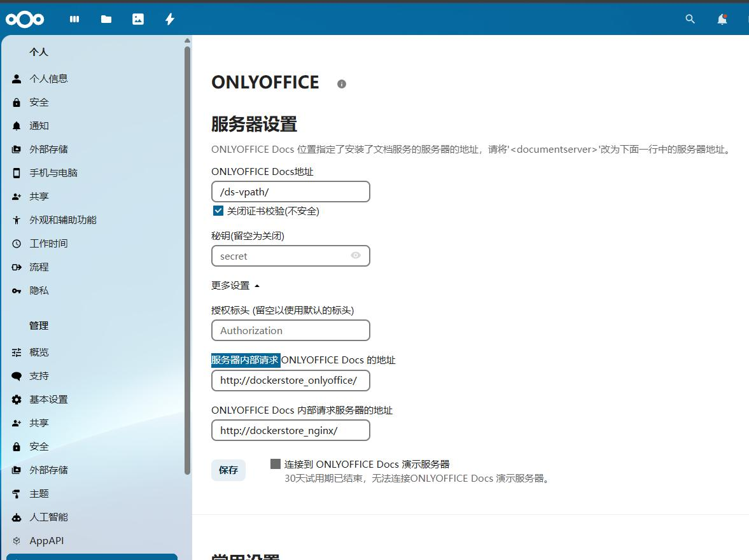
Task: Click lock icon beside personal 安全
Action: coord(17,102)
